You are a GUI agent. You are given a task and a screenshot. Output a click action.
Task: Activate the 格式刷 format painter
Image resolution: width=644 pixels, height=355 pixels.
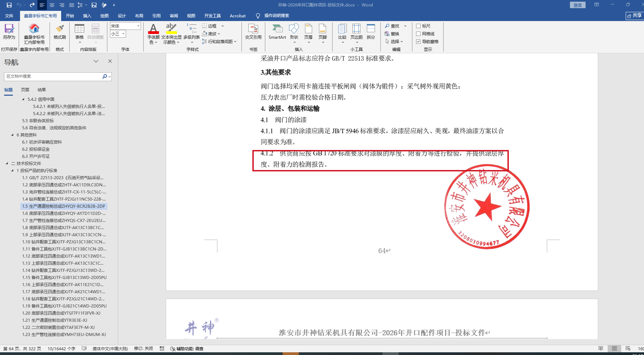pyautogui.click(x=59, y=32)
